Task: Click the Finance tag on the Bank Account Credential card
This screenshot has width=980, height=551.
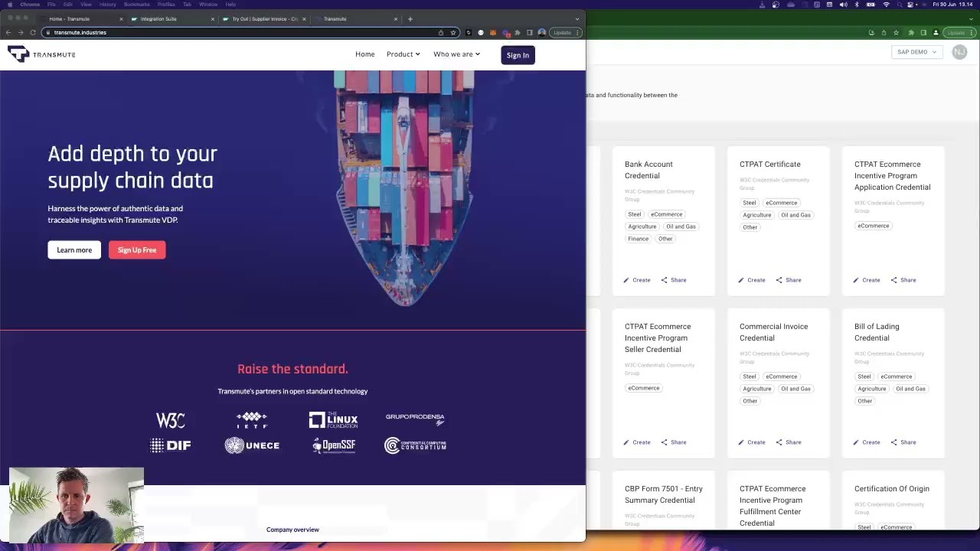Action: point(638,239)
